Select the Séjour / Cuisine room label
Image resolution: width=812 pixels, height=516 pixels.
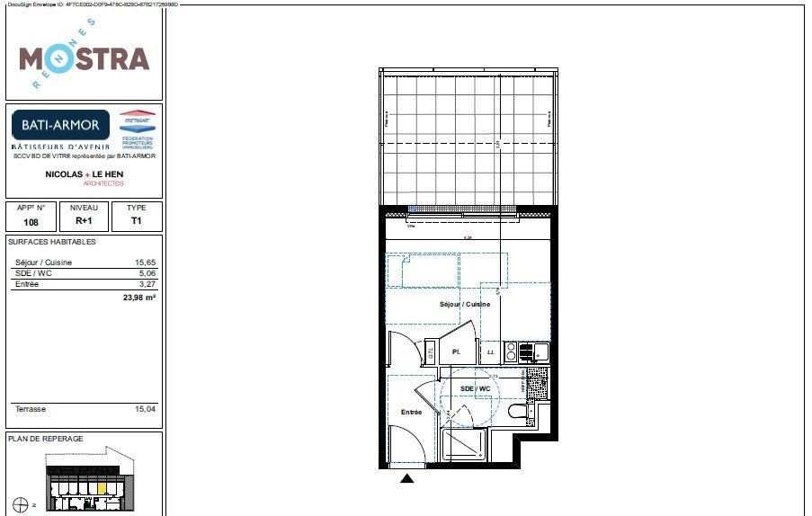pos(465,305)
